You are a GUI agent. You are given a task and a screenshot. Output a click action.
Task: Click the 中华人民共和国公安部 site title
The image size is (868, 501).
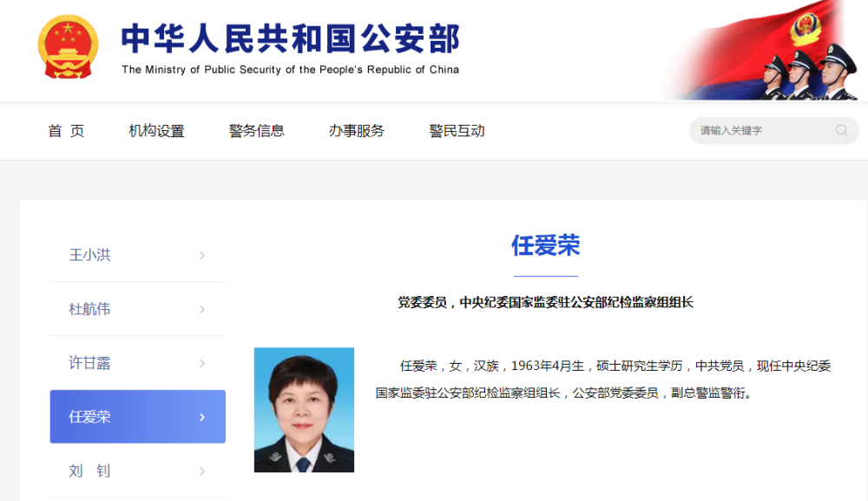[291, 39]
